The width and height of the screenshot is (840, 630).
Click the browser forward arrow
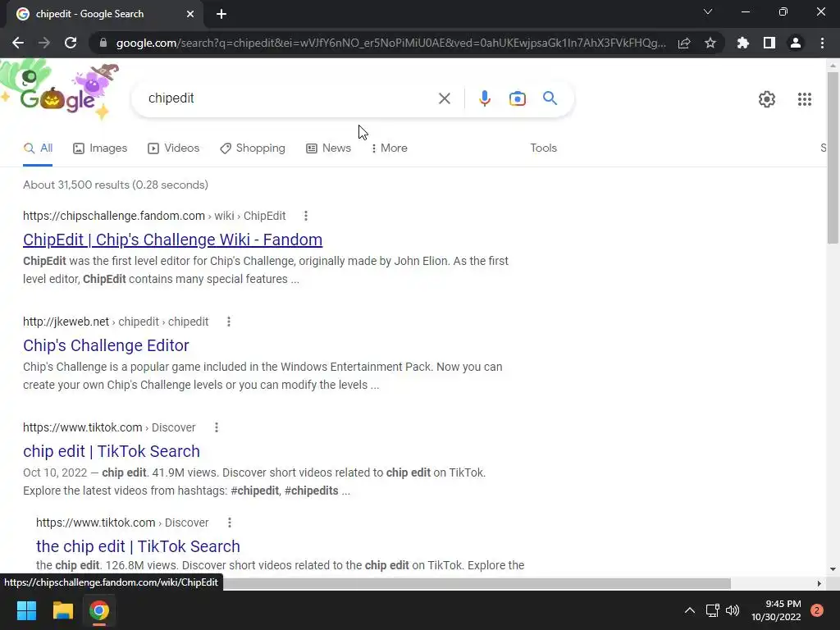click(x=44, y=43)
